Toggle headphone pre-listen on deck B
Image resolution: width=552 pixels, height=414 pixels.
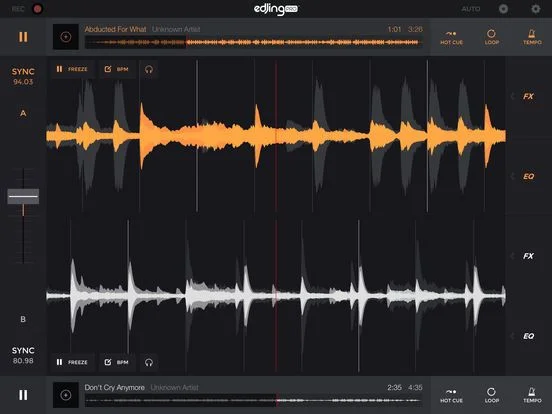click(149, 362)
